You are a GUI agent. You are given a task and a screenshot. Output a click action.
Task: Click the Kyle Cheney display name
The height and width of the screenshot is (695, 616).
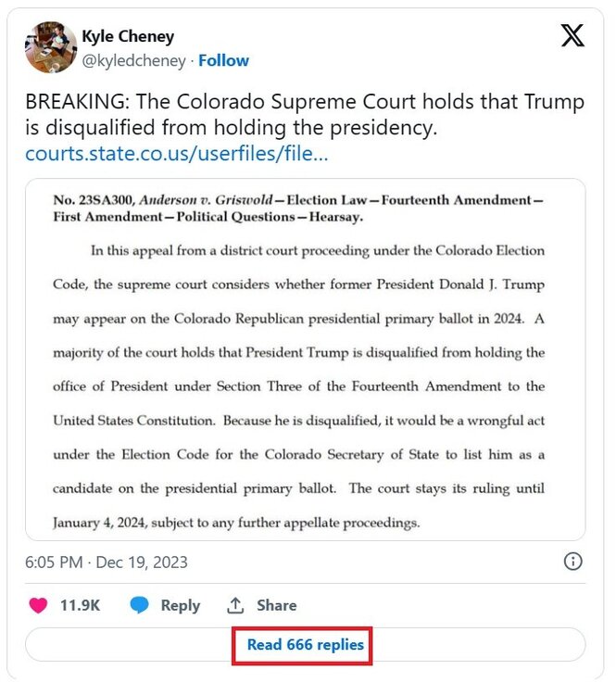tap(127, 37)
